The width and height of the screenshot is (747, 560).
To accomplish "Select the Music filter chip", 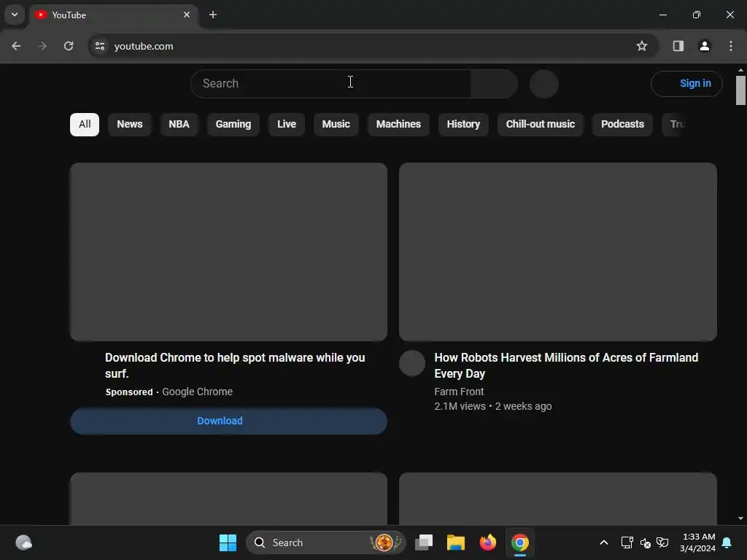I will pos(336,124).
